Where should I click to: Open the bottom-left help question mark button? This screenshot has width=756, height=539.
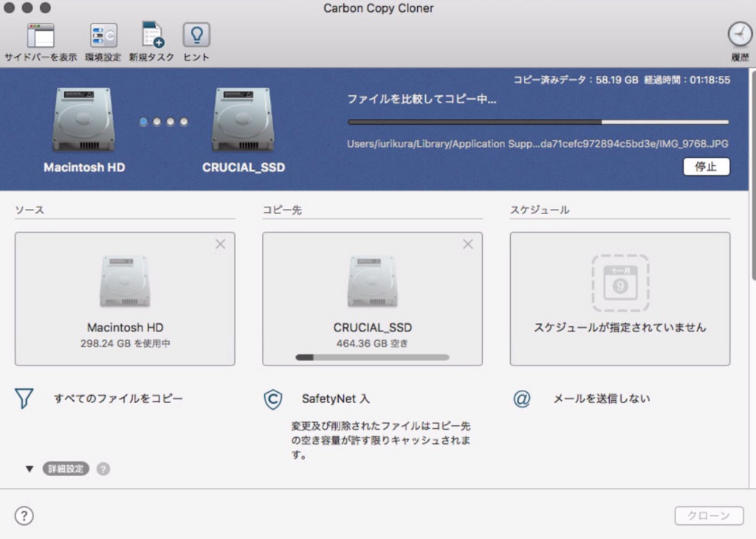(x=24, y=515)
